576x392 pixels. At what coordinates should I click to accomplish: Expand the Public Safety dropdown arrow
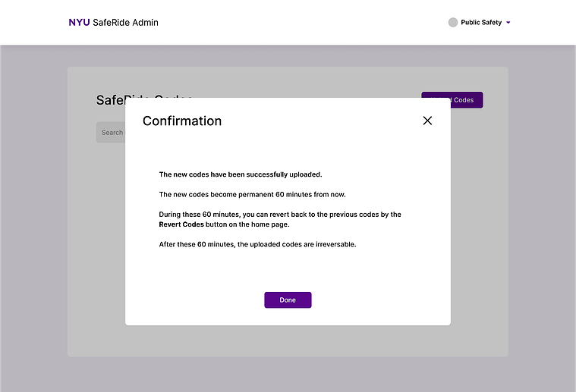click(508, 23)
